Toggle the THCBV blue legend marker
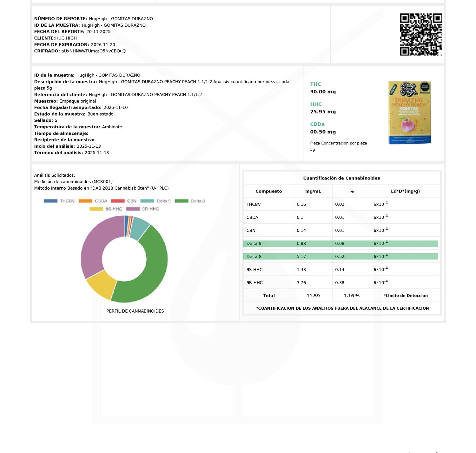Screen dimensions: 476x453 (x=50, y=201)
